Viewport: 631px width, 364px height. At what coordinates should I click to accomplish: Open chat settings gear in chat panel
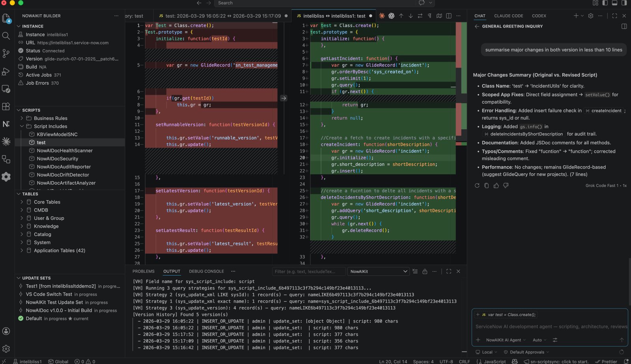click(590, 16)
